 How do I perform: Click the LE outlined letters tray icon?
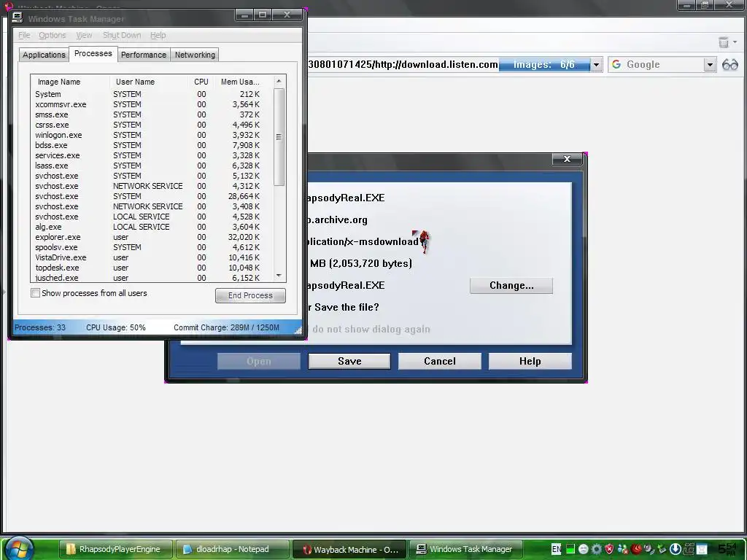[689, 549]
